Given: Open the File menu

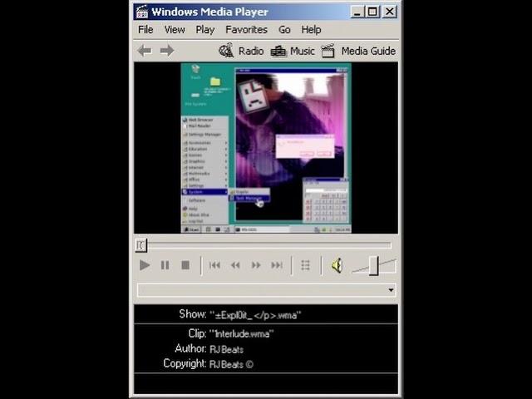Looking at the screenshot, I should point(145,30).
